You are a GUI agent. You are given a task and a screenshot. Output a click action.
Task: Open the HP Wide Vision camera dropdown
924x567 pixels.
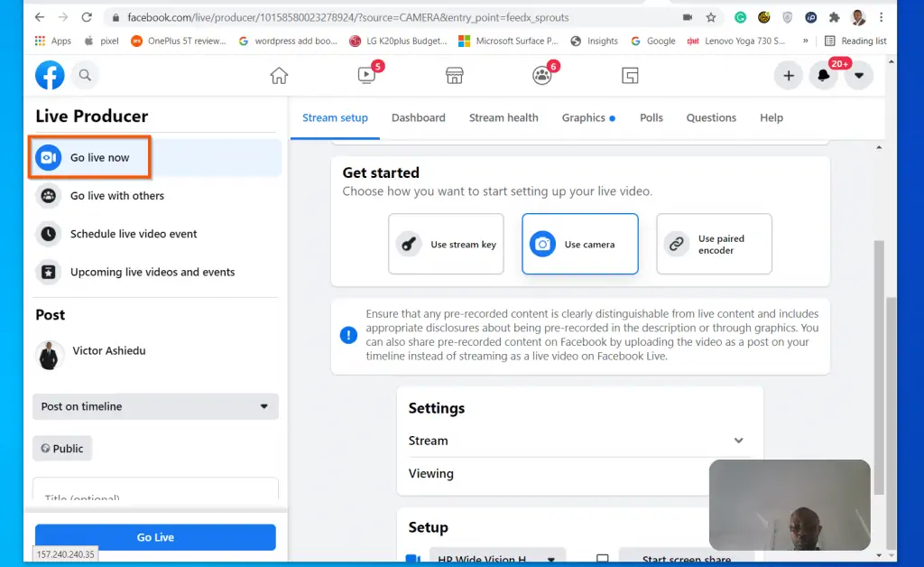[x=497, y=558]
